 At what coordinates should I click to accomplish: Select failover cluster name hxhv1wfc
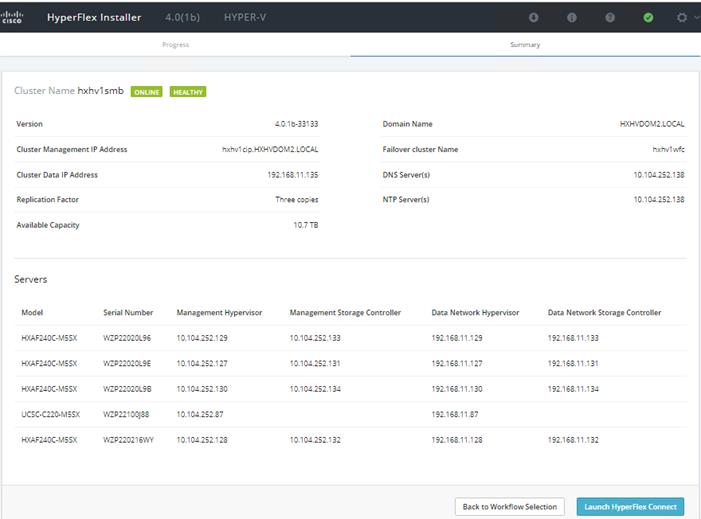pyautogui.click(x=668, y=149)
